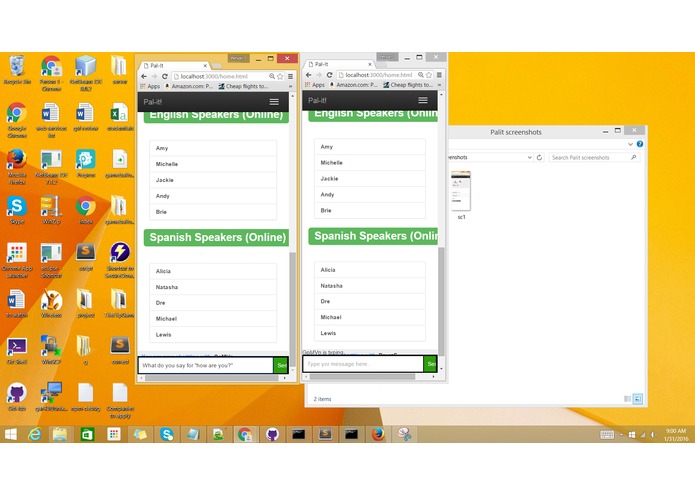Switch to Chrome in the taskbar

[x=245, y=434]
